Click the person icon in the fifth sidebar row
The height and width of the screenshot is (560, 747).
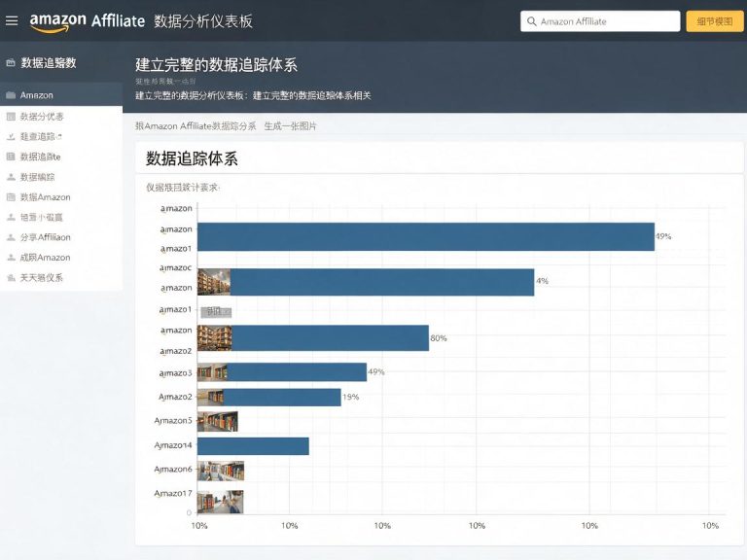tap(11, 177)
